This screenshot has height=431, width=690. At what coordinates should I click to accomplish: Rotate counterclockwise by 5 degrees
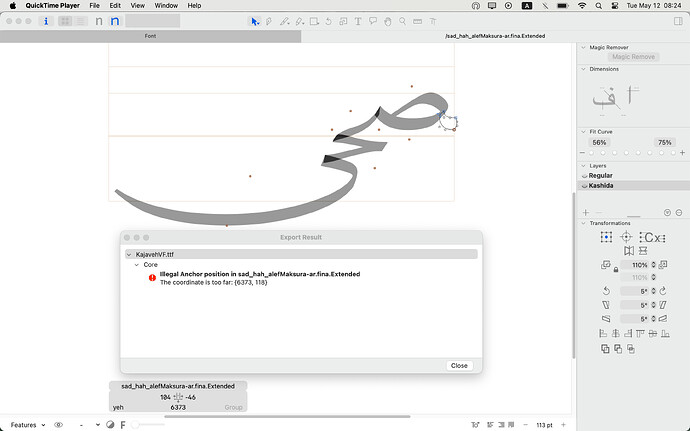coord(606,291)
